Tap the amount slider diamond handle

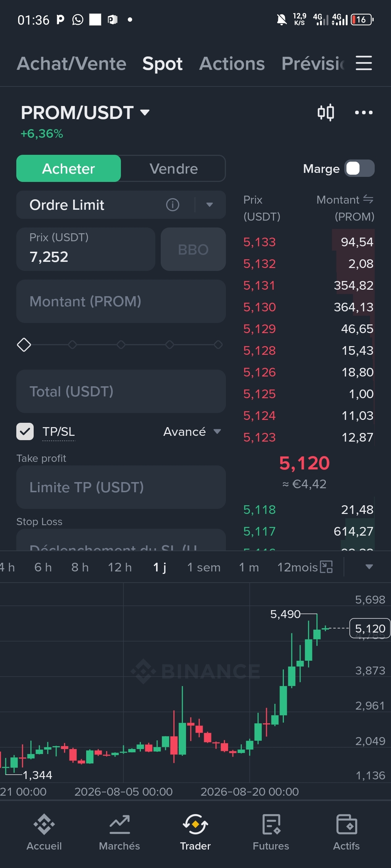click(24, 345)
